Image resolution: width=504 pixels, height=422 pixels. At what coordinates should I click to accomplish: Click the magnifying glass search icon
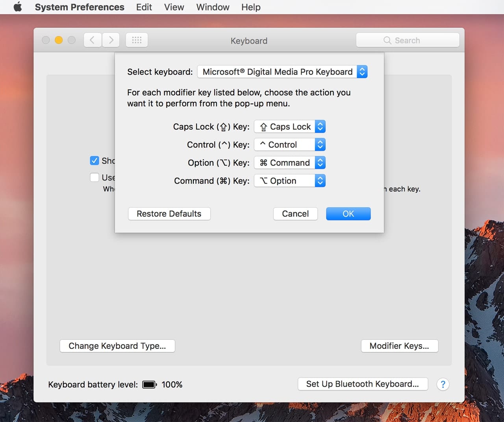click(387, 41)
